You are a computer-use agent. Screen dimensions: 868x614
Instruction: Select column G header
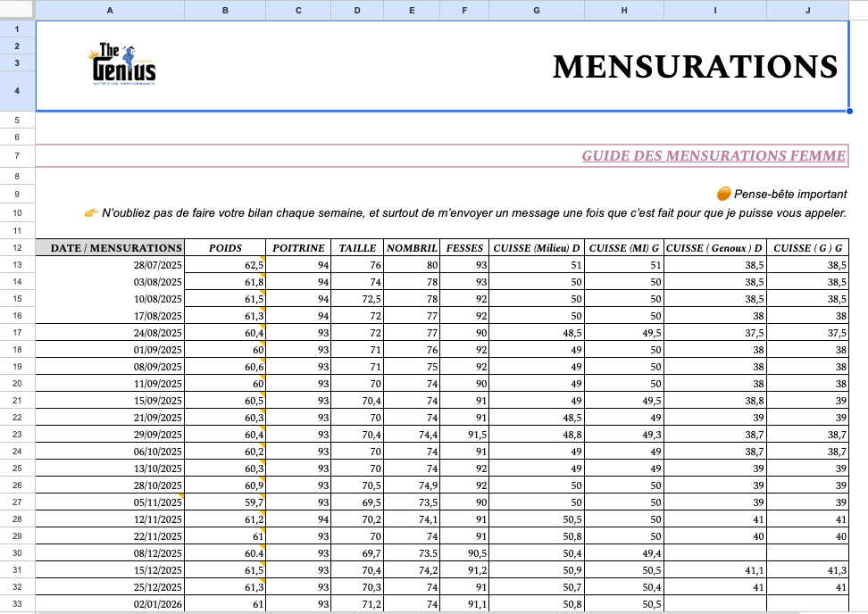[537, 11]
